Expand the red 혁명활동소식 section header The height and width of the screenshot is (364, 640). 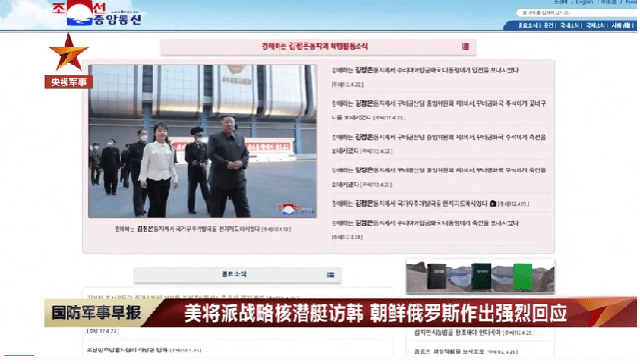pyautogui.click(x=318, y=46)
